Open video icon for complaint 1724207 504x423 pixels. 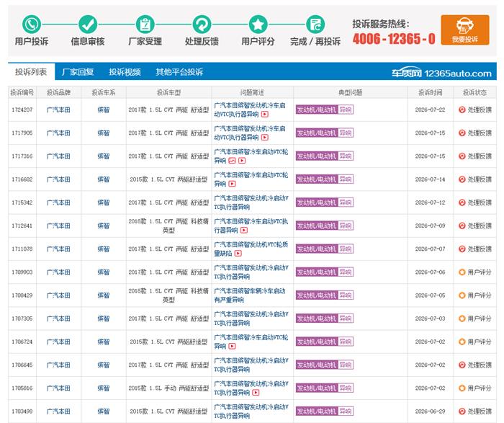coord(265,114)
